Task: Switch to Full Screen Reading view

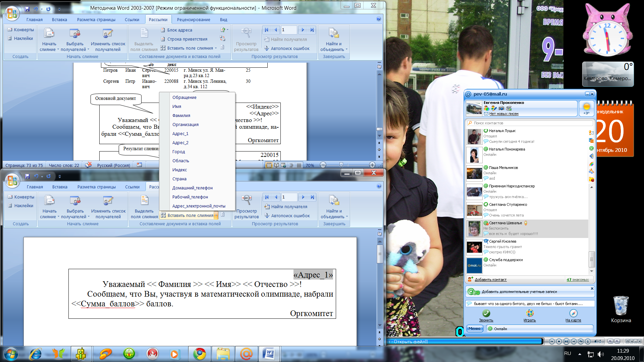Action: [276, 165]
